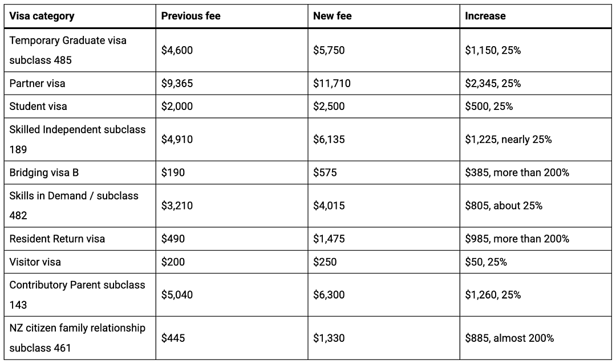Select the $6,300 new fee cell
The image size is (616, 364).
384,295
